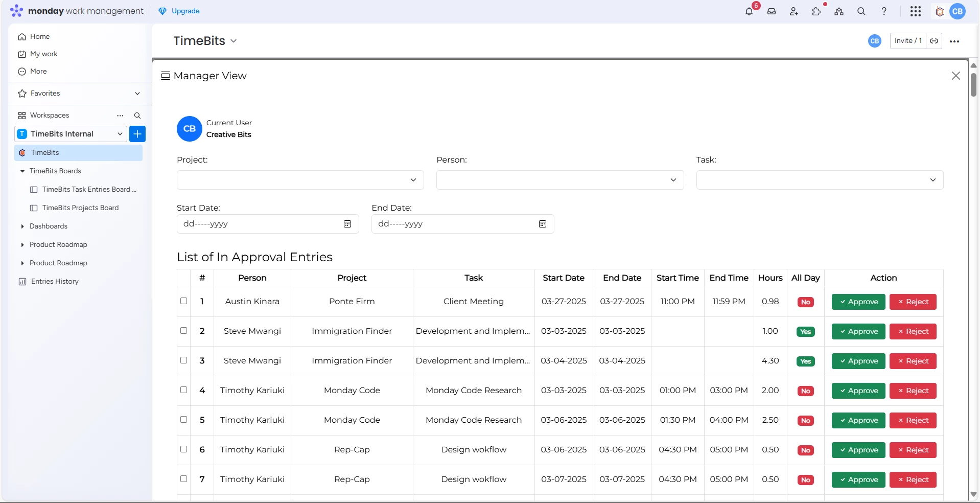This screenshot has width=980, height=503.
Task: Open the Start Date calendar picker icon
Action: [x=347, y=224]
